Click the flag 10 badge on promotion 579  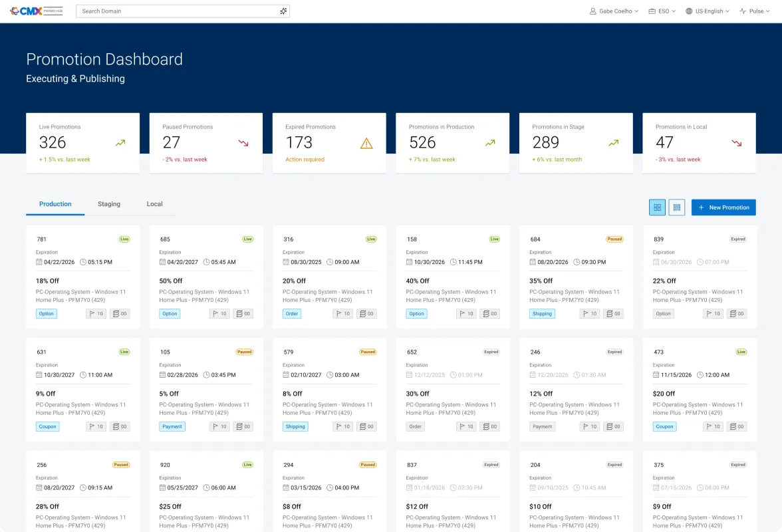(343, 426)
